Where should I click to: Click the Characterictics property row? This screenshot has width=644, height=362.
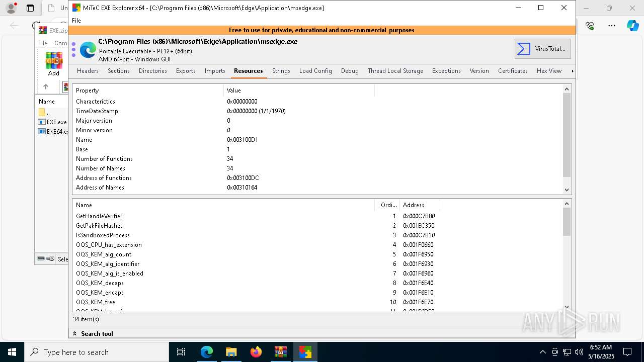pyautogui.click(x=317, y=102)
